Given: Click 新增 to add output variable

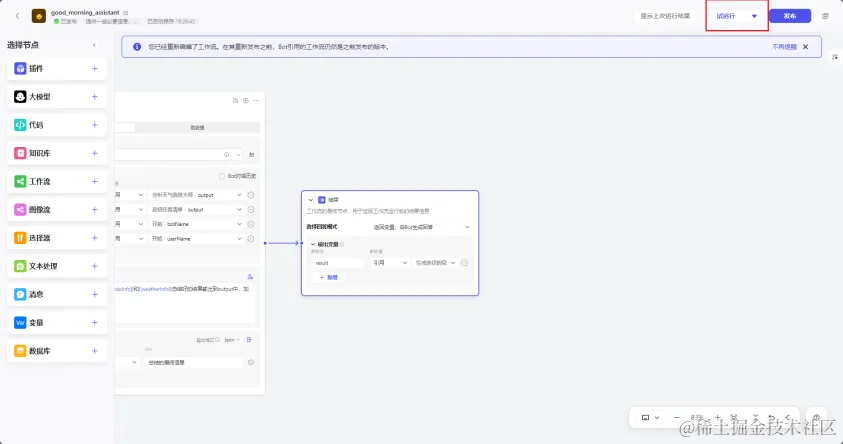Looking at the screenshot, I should pyautogui.click(x=328, y=277).
